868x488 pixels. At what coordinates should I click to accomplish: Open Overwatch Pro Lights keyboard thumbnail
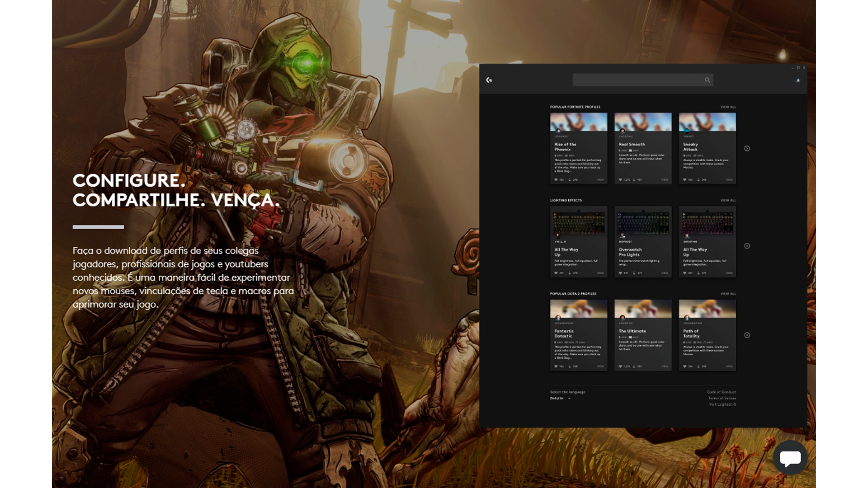[643, 222]
